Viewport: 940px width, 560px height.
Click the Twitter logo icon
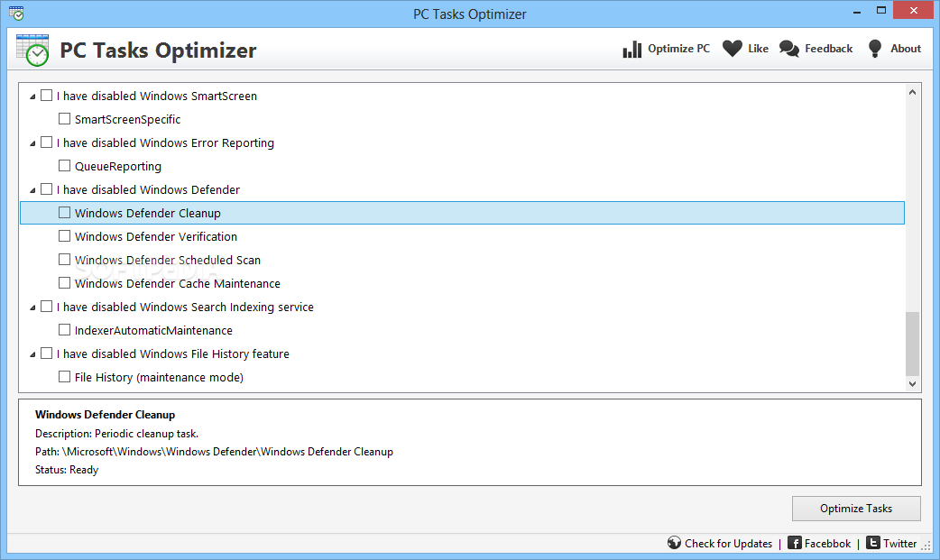[873, 543]
